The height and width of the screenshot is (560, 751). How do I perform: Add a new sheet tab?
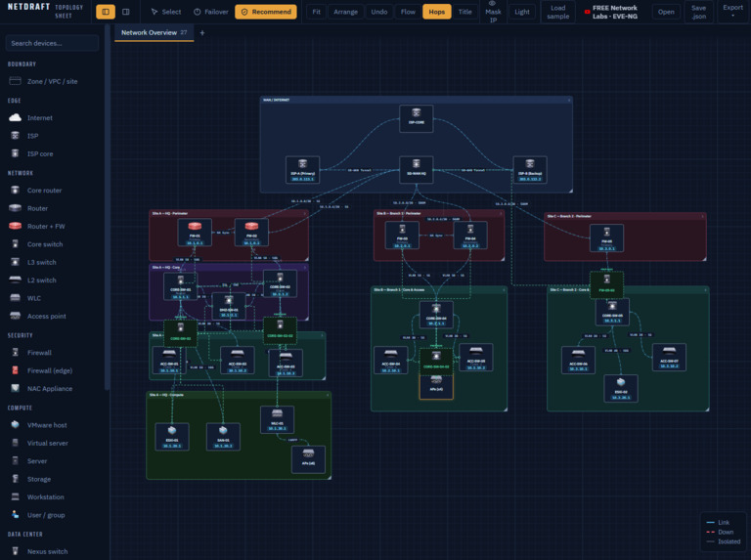coord(202,32)
